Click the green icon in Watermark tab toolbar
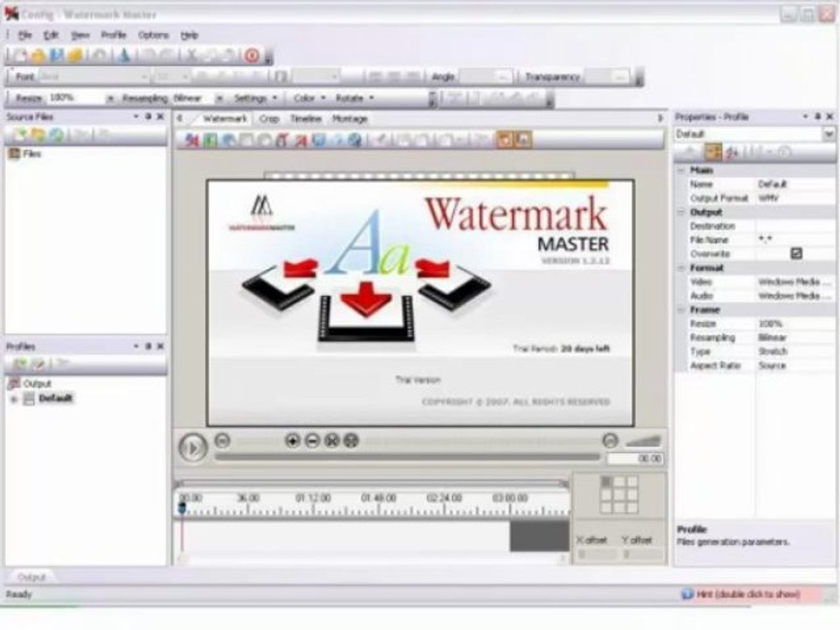Image resolution: width=840 pixels, height=630 pixels. tap(210, 140)
